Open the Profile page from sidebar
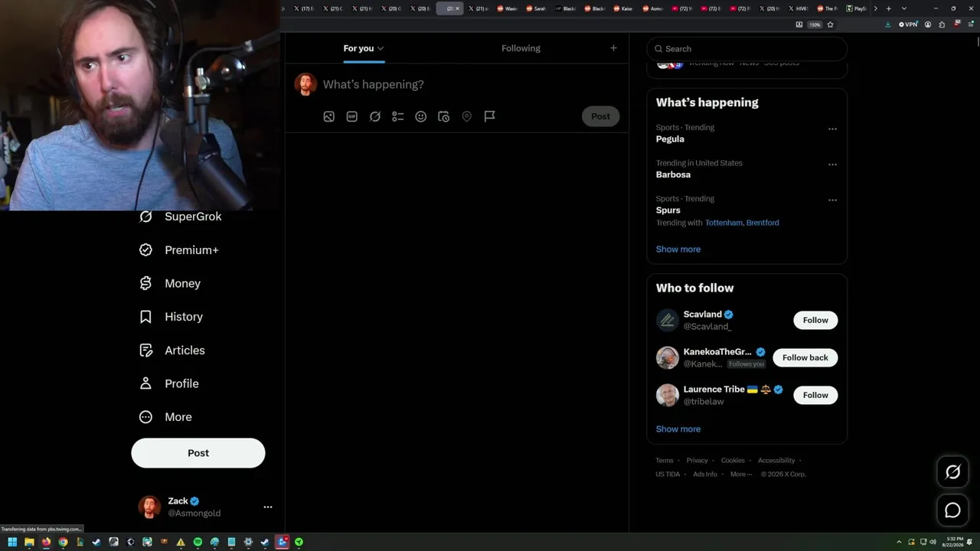The width and height of the screenshot is (980, 551). tap(169, 383)
